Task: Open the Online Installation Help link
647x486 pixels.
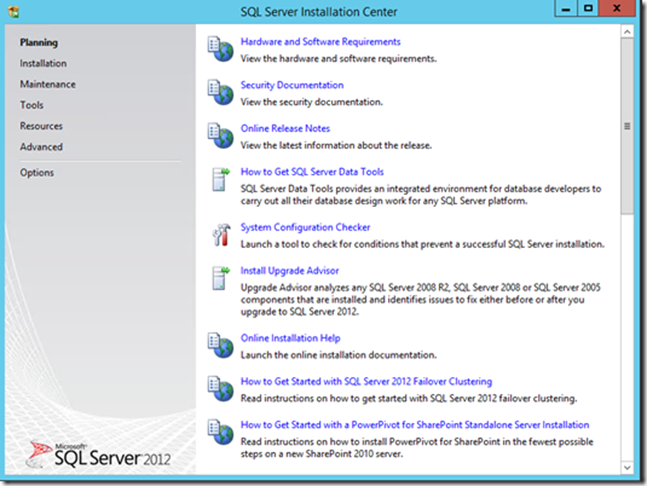Action: tap(290, 338)
